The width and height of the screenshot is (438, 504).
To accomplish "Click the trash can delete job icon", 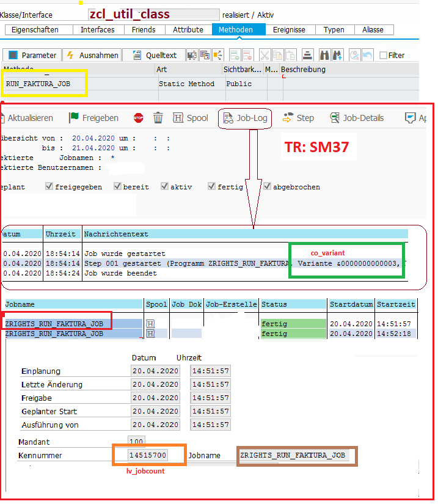I will [158, 118].
